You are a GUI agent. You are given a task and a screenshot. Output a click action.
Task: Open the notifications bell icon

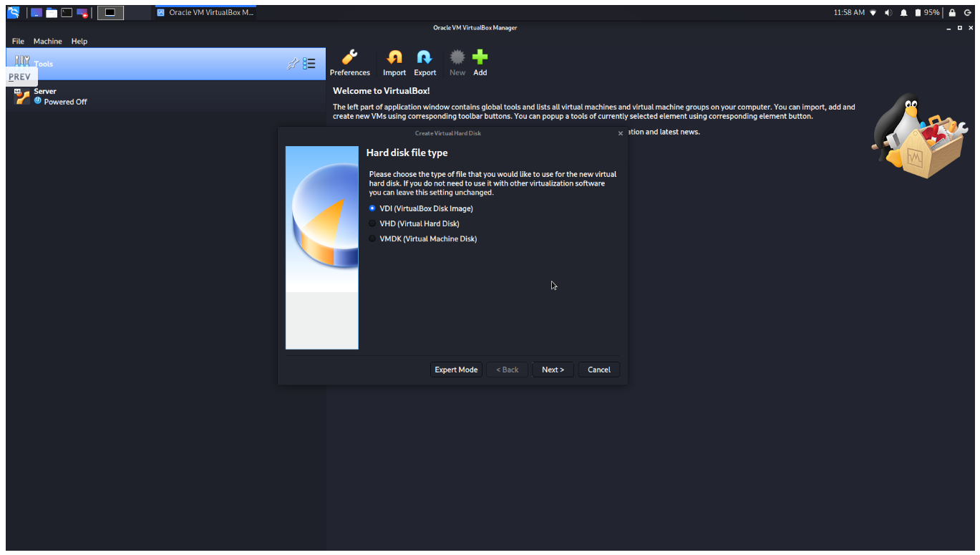(903, 13)
